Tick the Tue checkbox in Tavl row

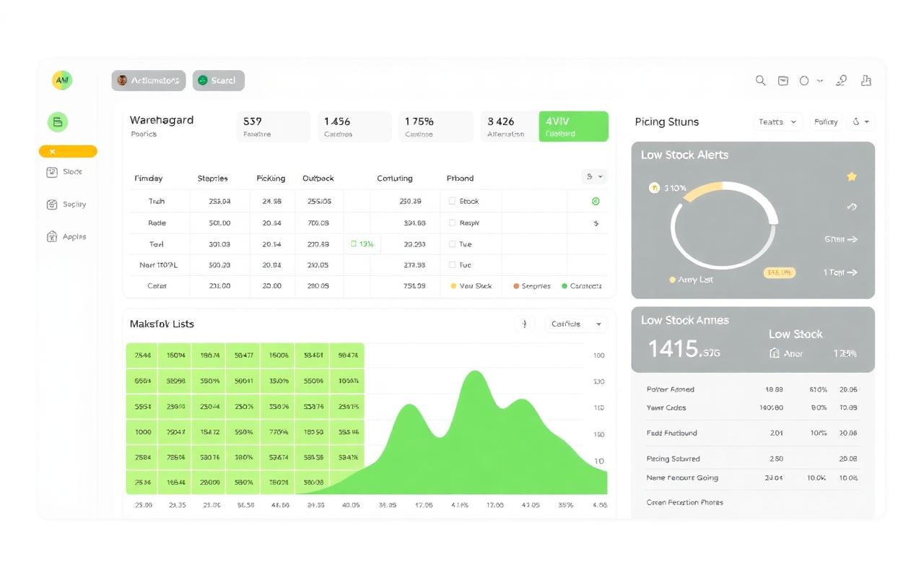(453, 244)
